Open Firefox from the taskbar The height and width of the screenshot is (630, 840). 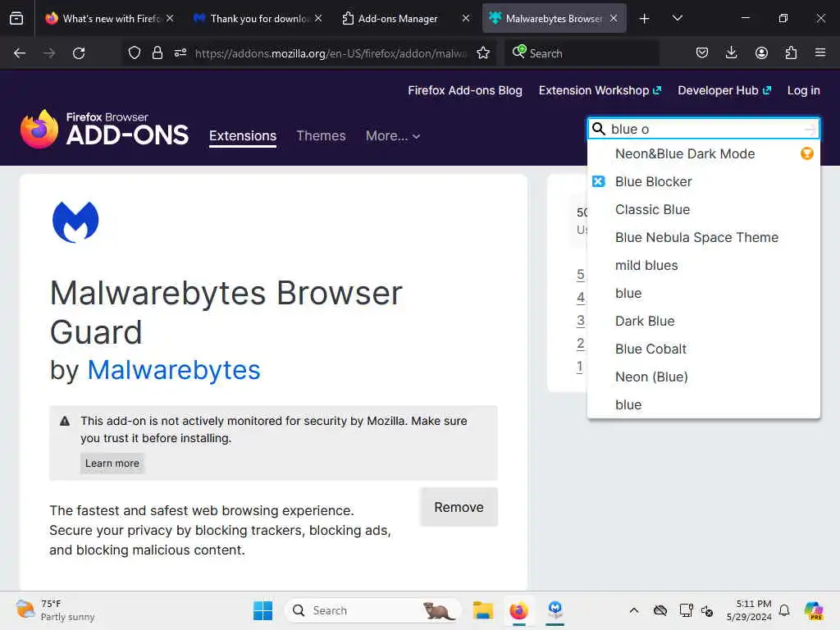click(518, 610)
